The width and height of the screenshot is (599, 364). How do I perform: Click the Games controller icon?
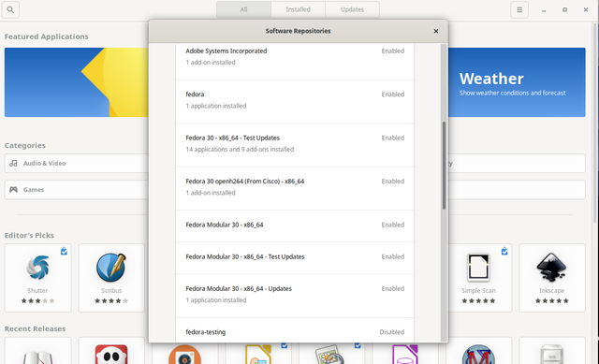(x=13, y=189)
